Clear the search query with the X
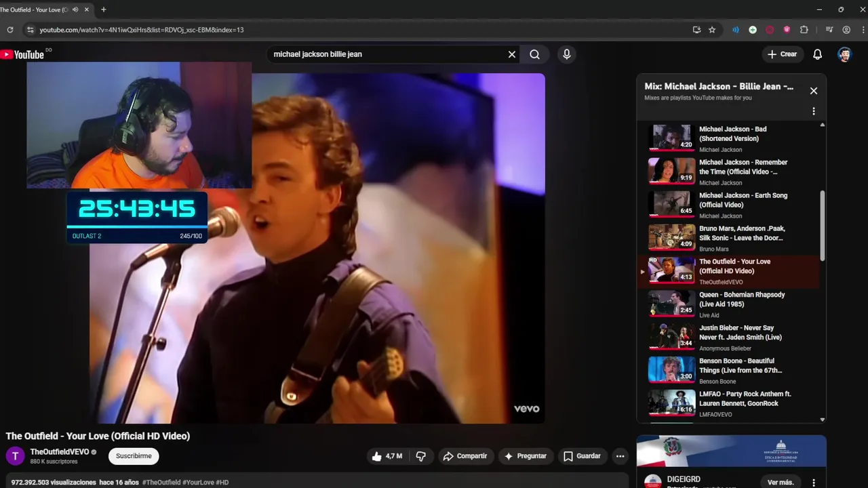Viewport: 868px width, 488px height. click(x=512, y=54)
